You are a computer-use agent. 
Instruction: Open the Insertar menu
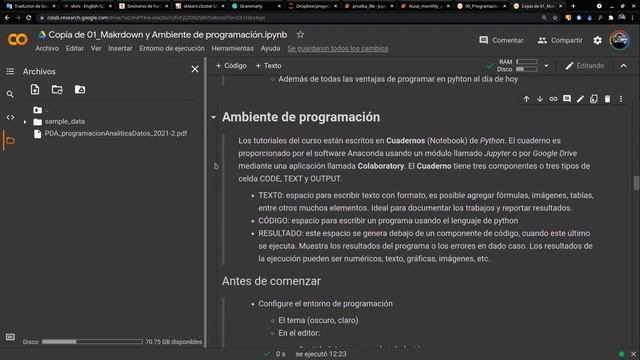[x=120, y=49]
